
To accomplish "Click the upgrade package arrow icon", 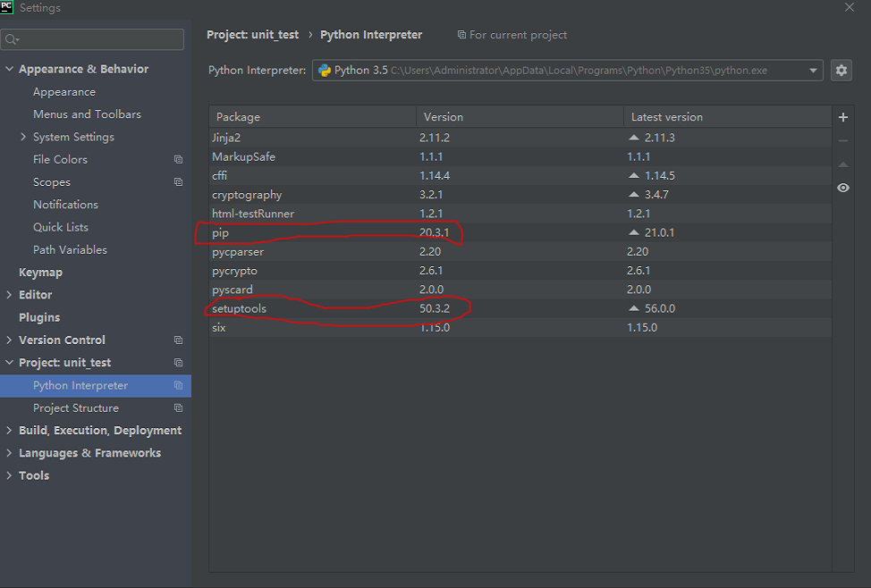I will (x=842, y=164).
